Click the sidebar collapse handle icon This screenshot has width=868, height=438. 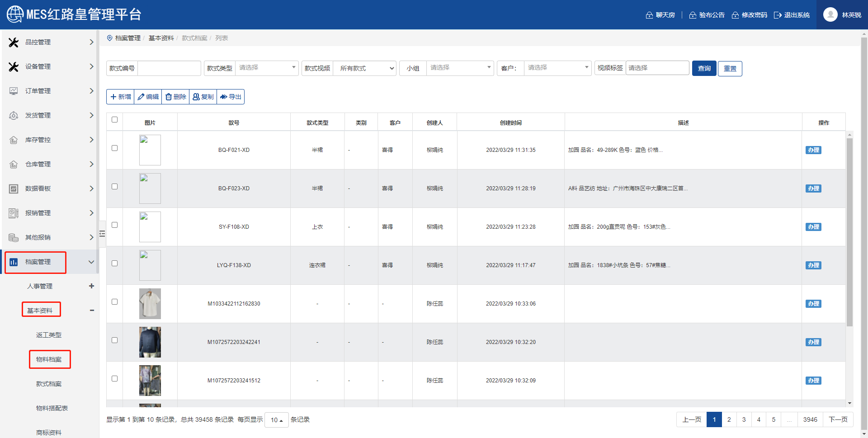102,234
